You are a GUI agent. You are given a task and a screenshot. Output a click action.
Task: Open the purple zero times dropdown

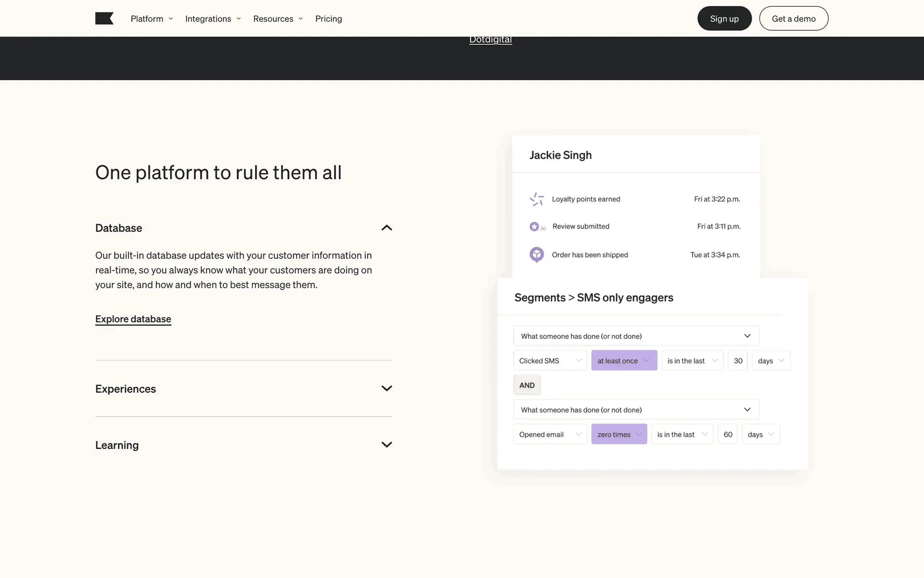[619, 434]
